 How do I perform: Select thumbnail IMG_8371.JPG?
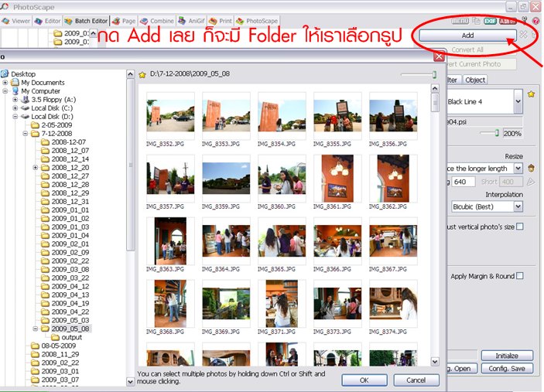tap(282, 304)
